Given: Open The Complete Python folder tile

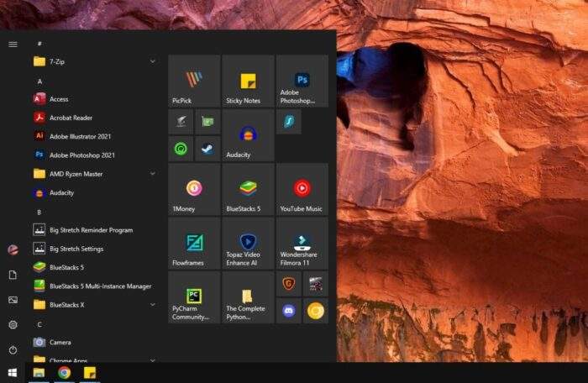Looking at the screenshot, I should [248, 297].
